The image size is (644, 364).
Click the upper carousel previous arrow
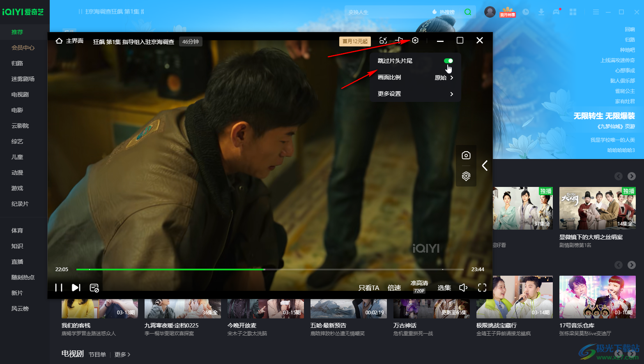pos(619,176)
